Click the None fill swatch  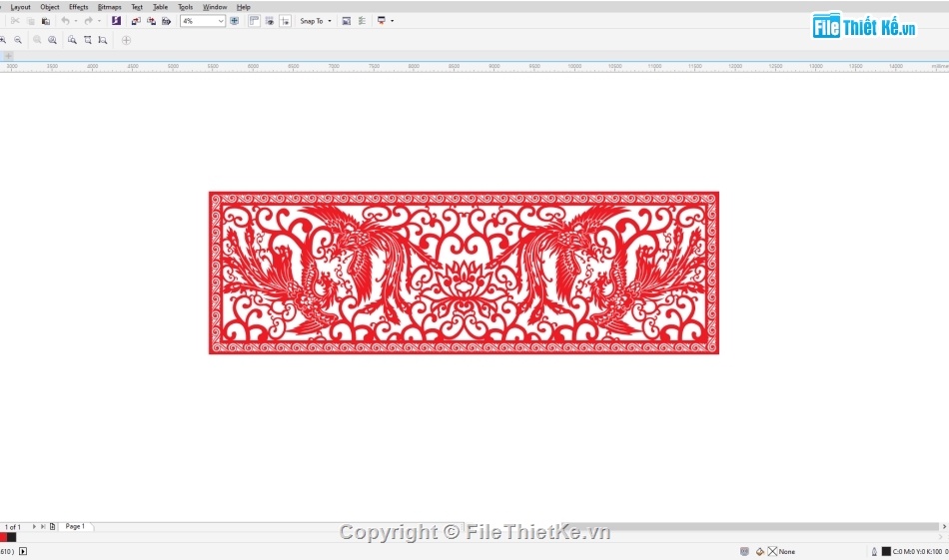[x=773, y=552]
